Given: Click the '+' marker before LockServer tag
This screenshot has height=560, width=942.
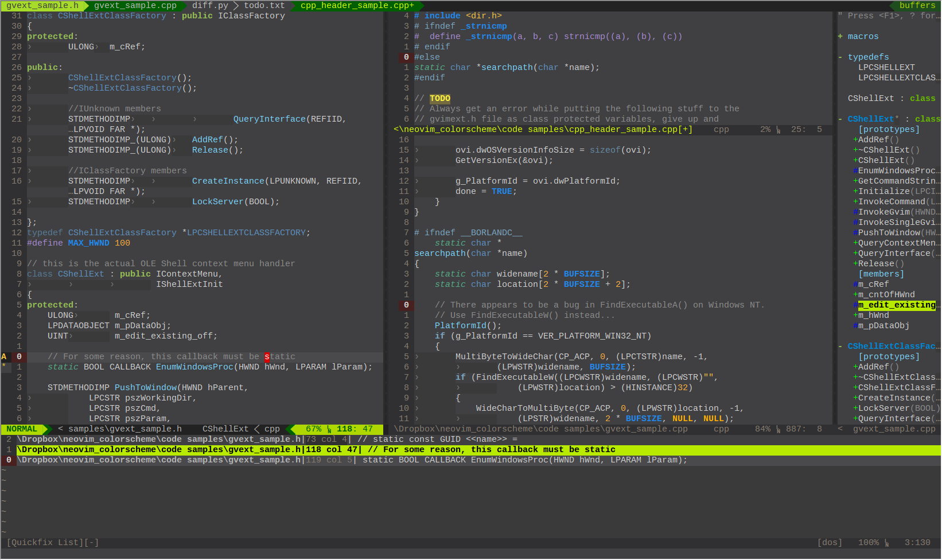Looking at the screenshot, I should pyautogui.click(x=855, y=409).
